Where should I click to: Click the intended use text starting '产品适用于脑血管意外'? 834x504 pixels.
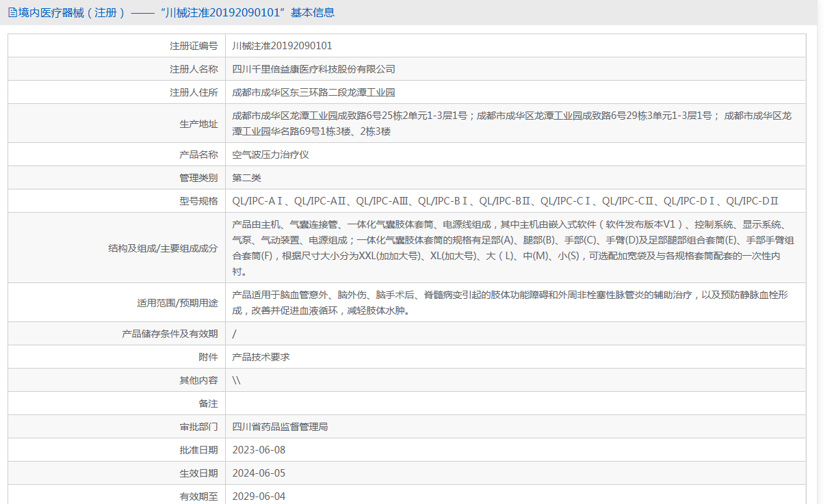(510, 303)
